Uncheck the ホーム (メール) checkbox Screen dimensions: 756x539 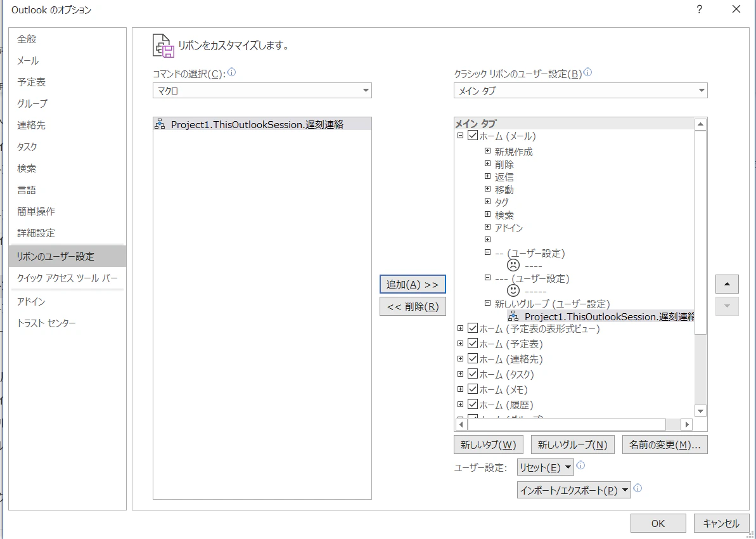[x=473, y=136]
